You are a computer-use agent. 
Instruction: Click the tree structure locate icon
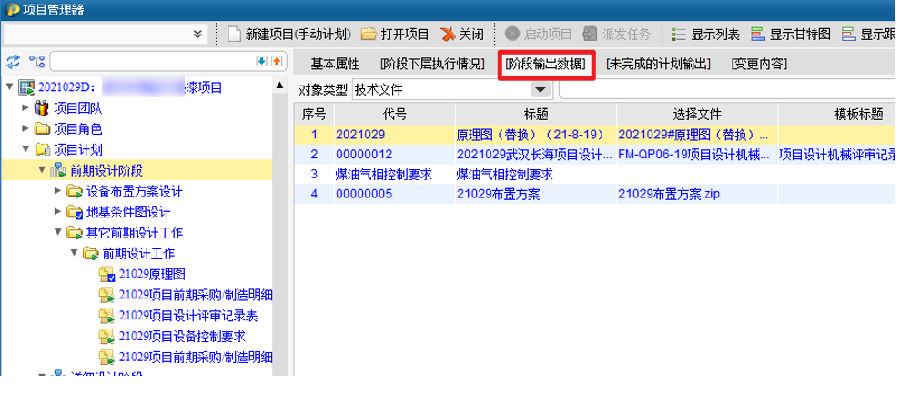coord(37,61)
